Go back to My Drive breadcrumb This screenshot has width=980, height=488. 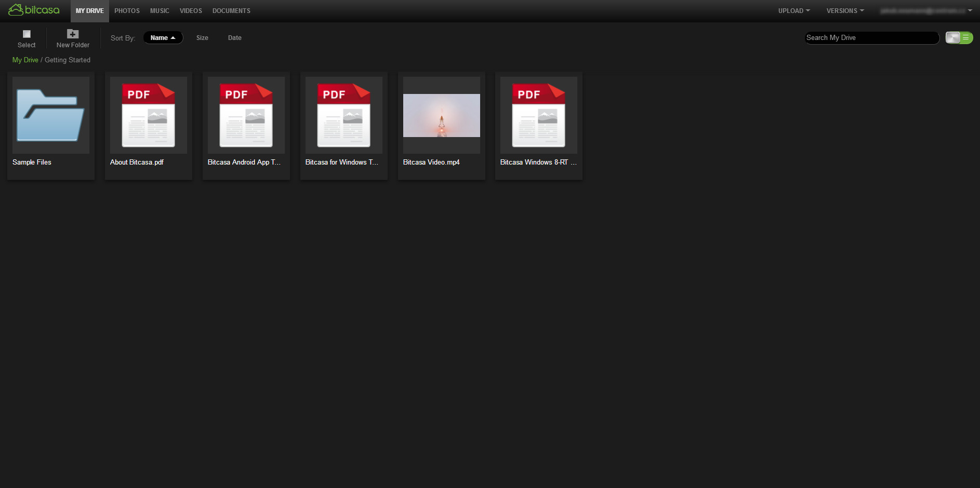tap(25, 60)
